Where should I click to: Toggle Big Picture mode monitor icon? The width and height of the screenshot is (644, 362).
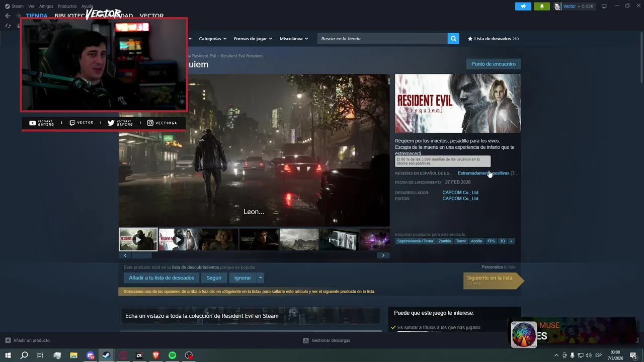point(604,7)
